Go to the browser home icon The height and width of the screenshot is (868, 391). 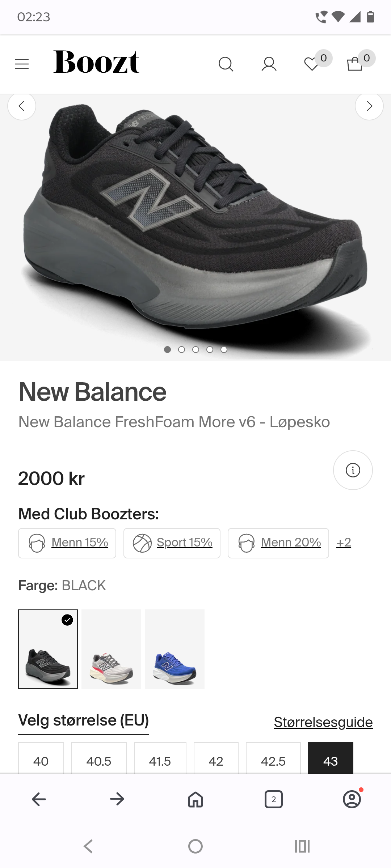195,799
